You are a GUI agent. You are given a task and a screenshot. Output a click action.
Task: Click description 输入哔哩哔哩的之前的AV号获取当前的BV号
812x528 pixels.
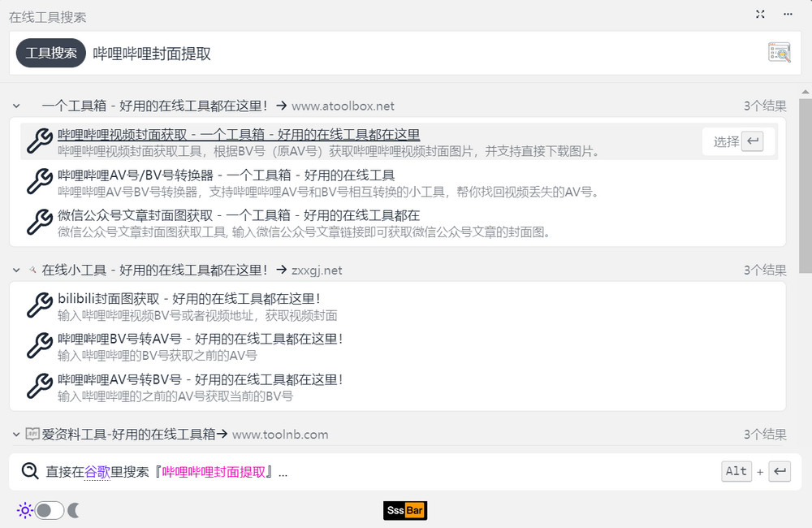pyautogui.click(x=175, y=396)
